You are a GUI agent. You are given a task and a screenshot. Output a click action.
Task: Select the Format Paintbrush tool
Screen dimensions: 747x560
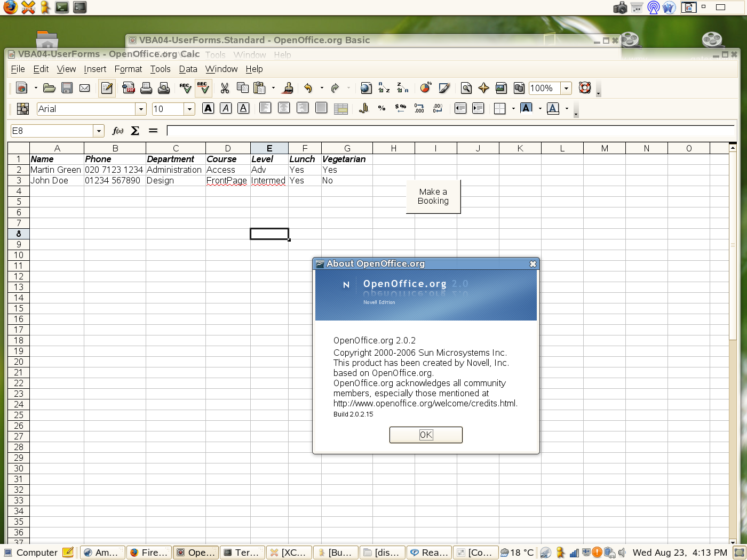tap(288, 88)
